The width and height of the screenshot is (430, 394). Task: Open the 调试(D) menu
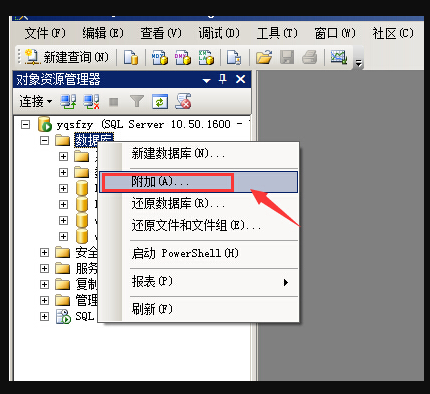[219, 33]
